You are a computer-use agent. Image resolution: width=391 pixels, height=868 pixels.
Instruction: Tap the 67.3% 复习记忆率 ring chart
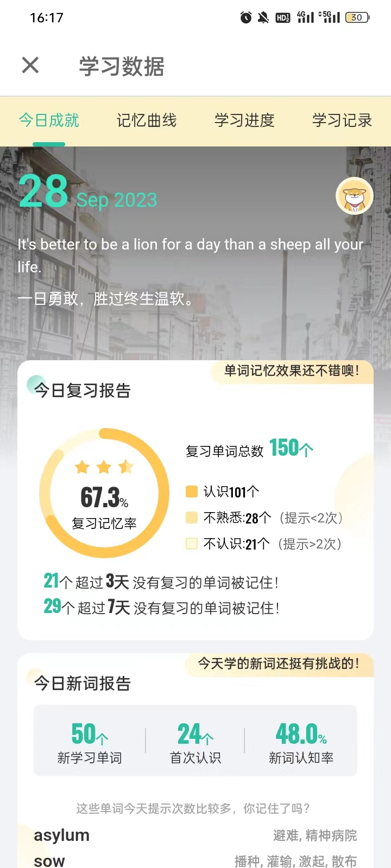[104, 493]
